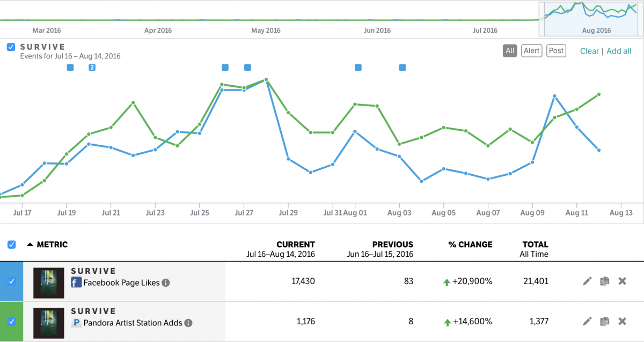
Task: Click the PREVIOUS column header
Action: pos(393,244)
